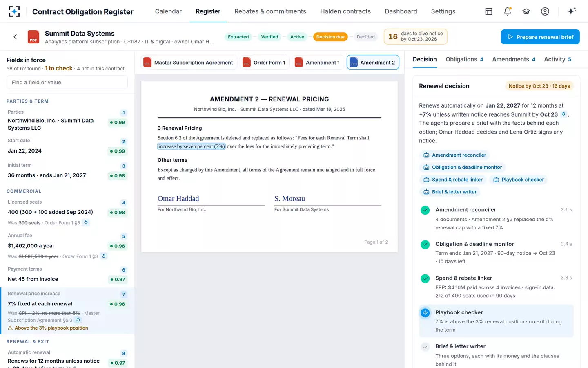Screen dimensions: 588x368
Task: Open the layout panel icon in the top bar
Action: click(x=488, y=11)
